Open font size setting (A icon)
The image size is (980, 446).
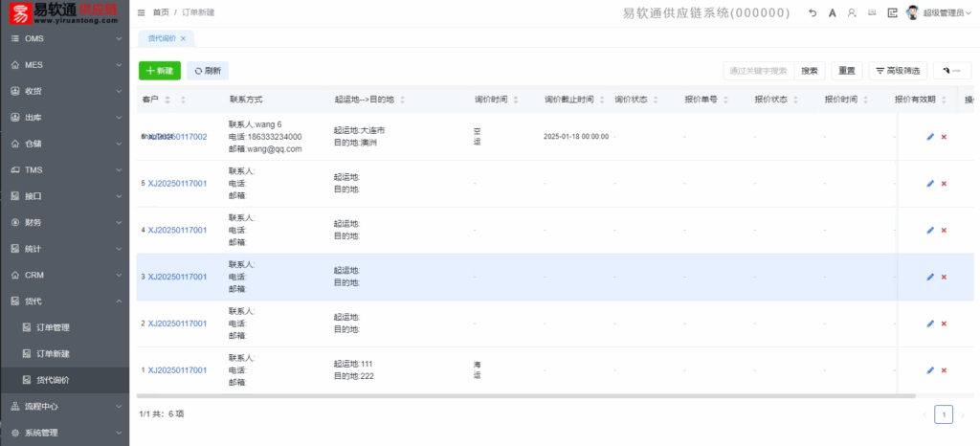(833, 12)
